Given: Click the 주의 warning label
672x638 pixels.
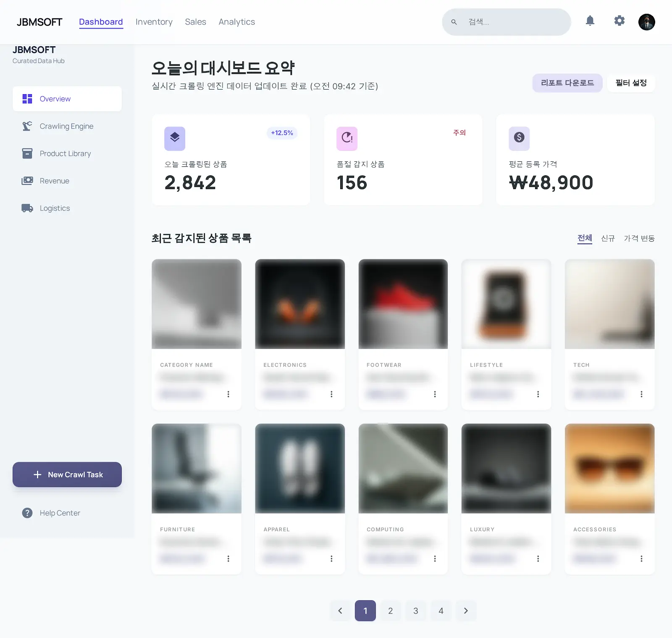Looking at the screenshot, I should tap(459, 133).
